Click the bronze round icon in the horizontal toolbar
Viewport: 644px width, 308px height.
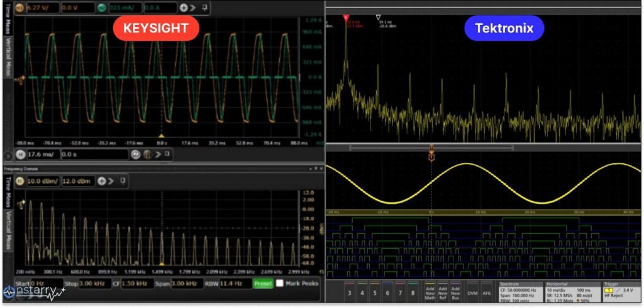tap(147, 155)
